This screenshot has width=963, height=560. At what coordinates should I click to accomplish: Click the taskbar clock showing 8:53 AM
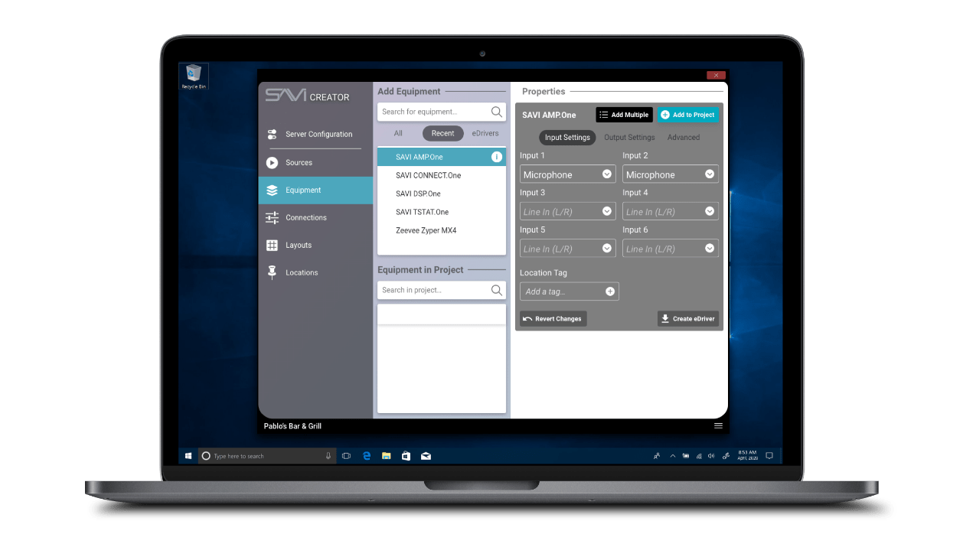point(747,455)
